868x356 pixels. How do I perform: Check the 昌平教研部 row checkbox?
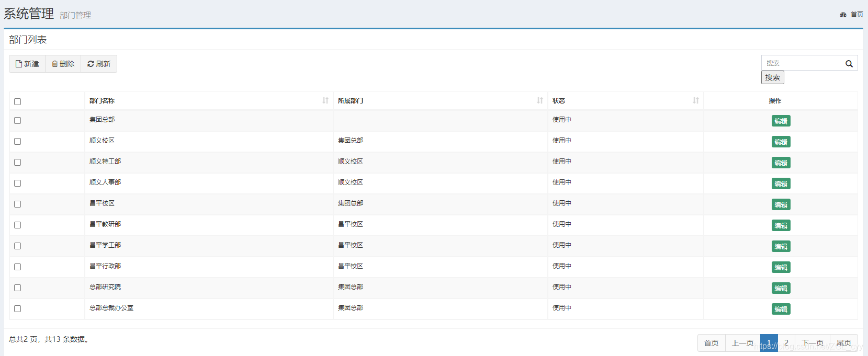click(x=17, y=225)
